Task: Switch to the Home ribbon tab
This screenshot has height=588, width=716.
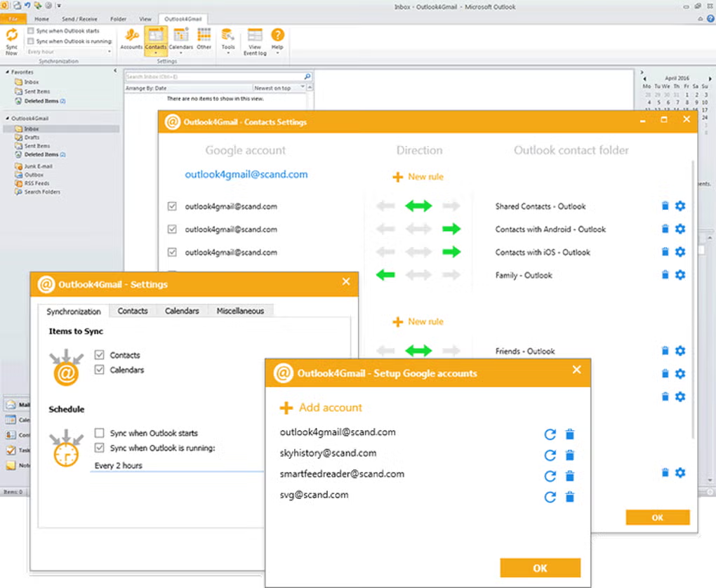Action: (x=41, y=19)
